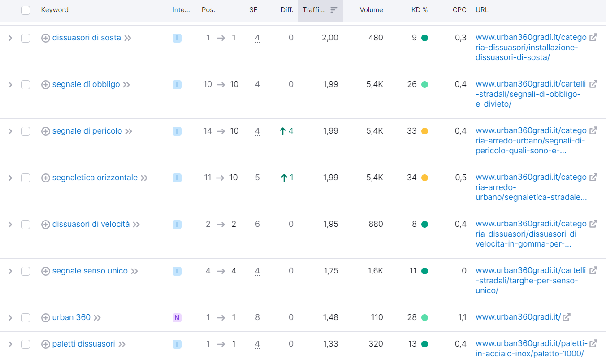The width and height of the screenshot is (606, 364).
Task: Click the light green KD dot for 'urban 360'
Action: pos(424,318)
